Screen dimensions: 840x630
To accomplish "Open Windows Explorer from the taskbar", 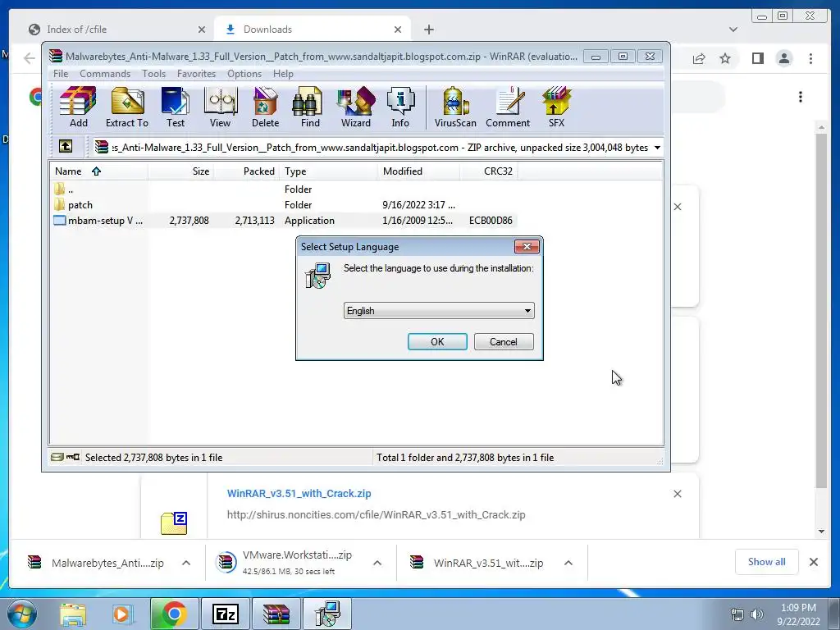I will click(72, 614).
